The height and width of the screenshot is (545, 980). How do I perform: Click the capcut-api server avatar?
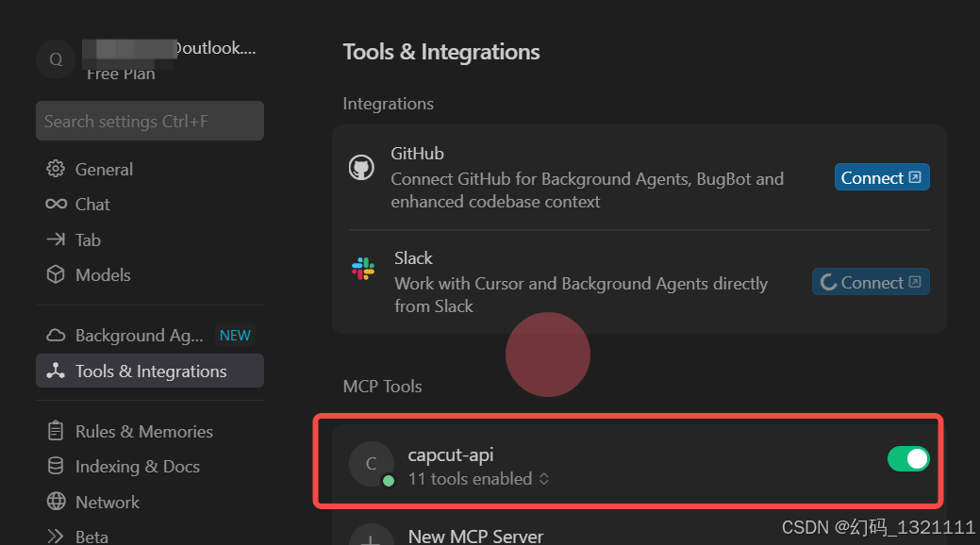pos(372,464)
